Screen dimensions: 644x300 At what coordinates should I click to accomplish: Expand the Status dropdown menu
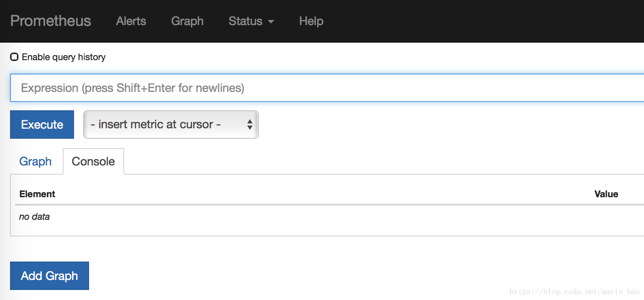[x=251, y=21]
